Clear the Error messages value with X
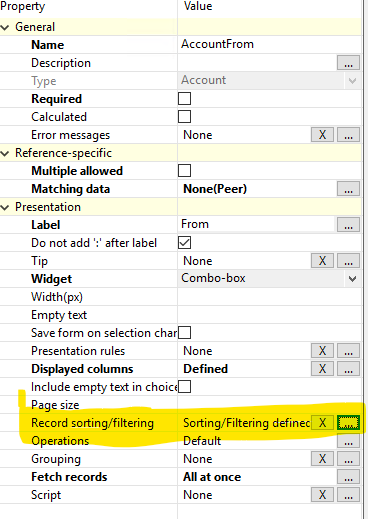 322,135
